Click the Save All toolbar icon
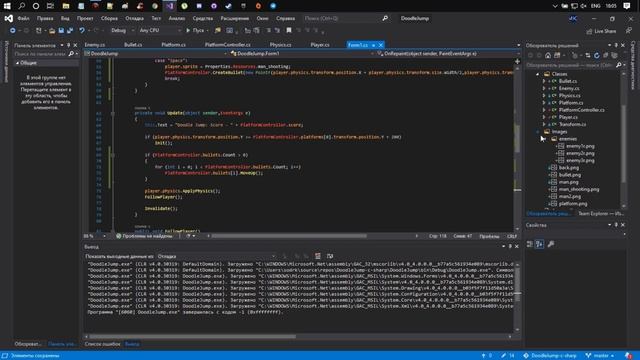Screen dimensions: 640x360 (70, 31)
